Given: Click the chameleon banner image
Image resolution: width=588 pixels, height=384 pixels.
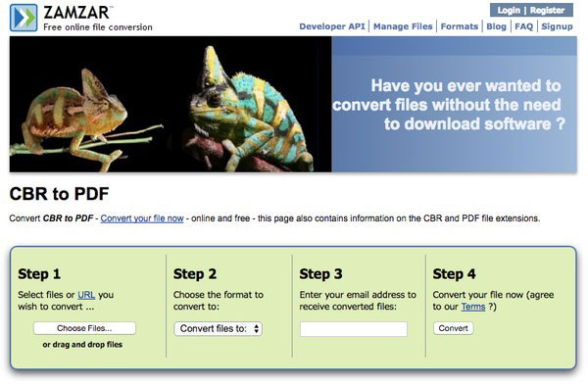Looking at the screenshot, I should (x=171, y=104).
